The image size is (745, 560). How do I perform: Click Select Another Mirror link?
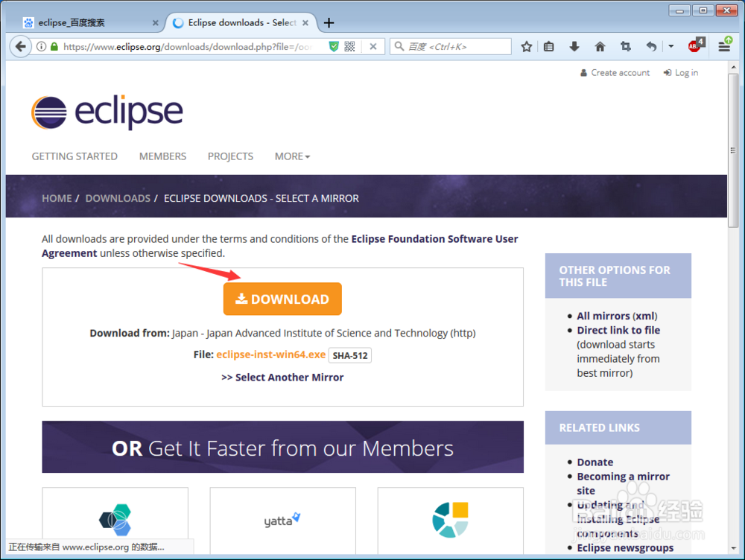282,377
